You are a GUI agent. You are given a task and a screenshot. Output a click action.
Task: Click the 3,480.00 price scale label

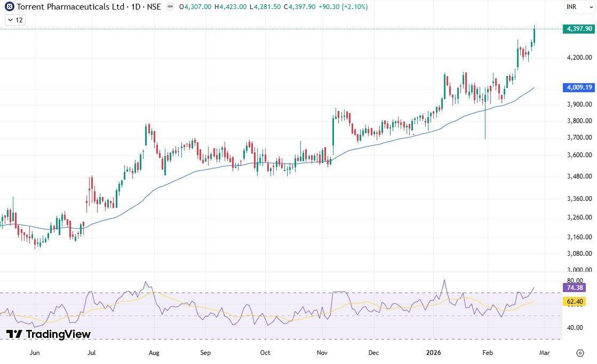[579, 177]
